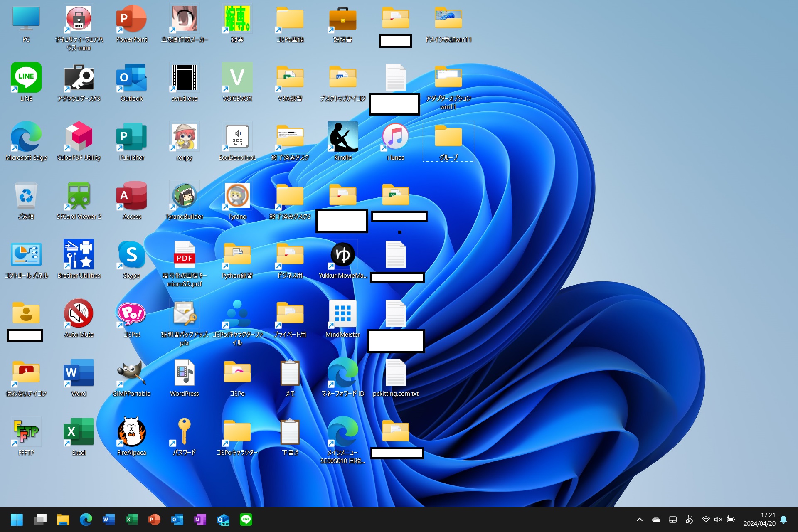Select the TyranoBuilder shortcut icon

(184, 196)
